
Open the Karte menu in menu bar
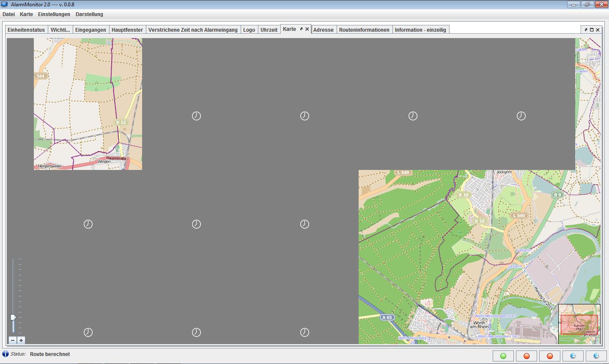click(x=26, y=14)
